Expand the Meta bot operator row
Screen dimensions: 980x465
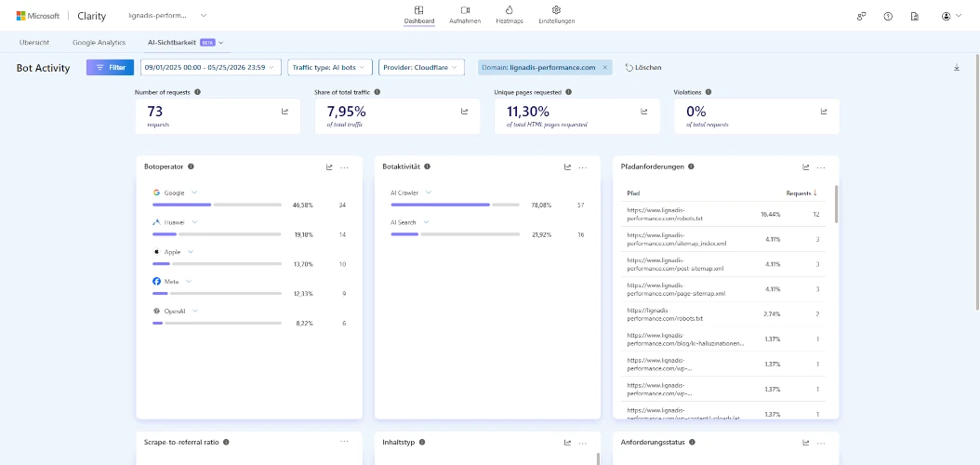click(188, 281)
